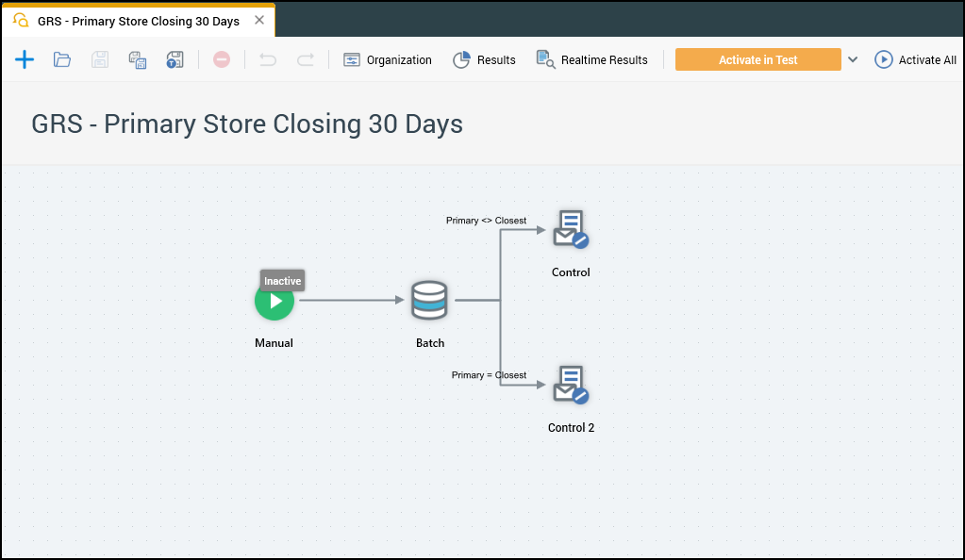Click the blue plus New icon
This screenshot has height=560, width=965.
pyautogui.click(x=25, y=59)
